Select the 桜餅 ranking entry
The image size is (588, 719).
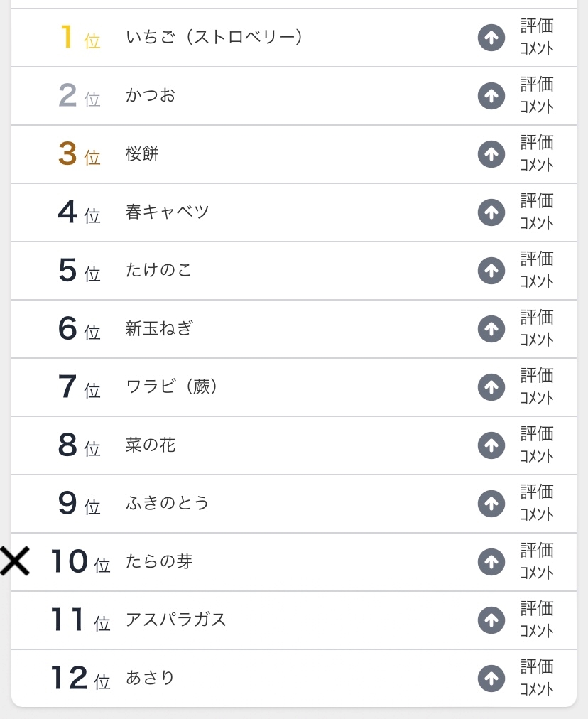point(142,154)
